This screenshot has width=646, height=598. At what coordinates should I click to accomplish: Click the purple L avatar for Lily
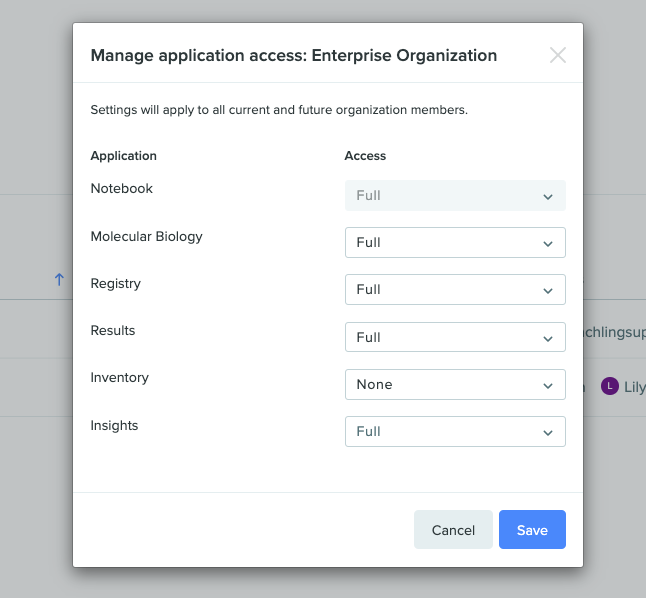(x=610, y=387)
